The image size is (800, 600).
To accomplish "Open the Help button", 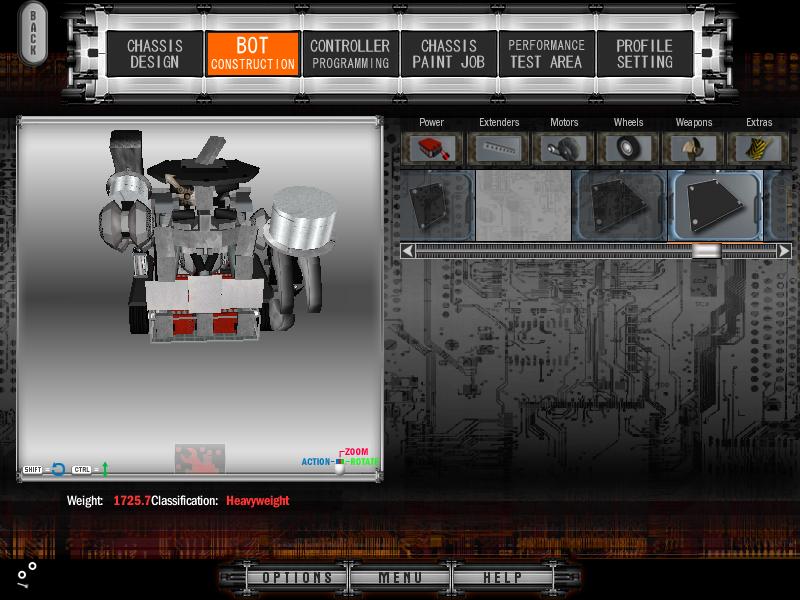I will [503, 578].
